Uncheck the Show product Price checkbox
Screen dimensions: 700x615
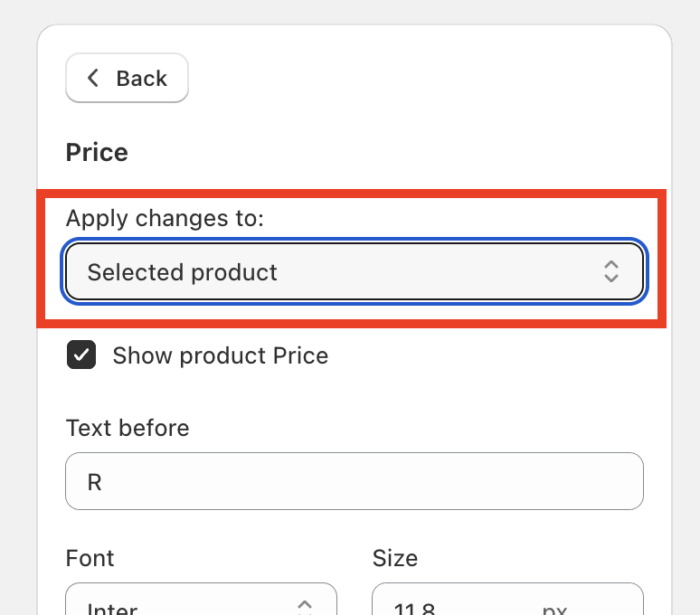point(81,355)
